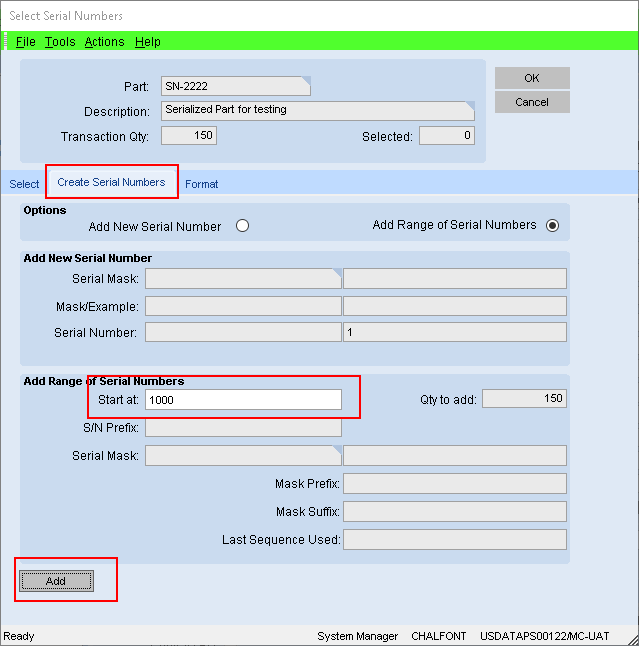639x646 pixels.
Task: Click the Qty to add field
Action: coord(524,398)
